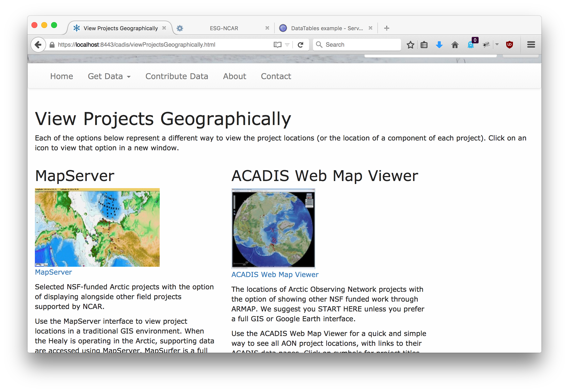569x392 pixels.
Task: Show downloads with the blue arrow icon
Action: coord(439,45)
